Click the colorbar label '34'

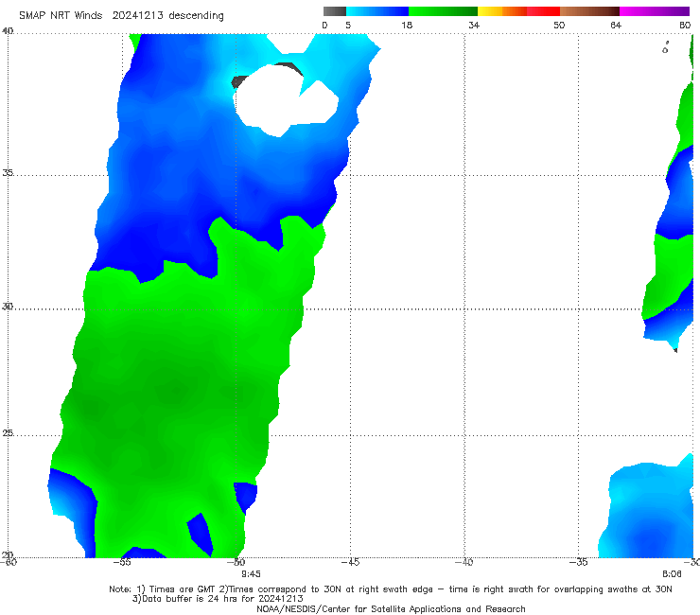pyautogui.click(x=474, y=25)
